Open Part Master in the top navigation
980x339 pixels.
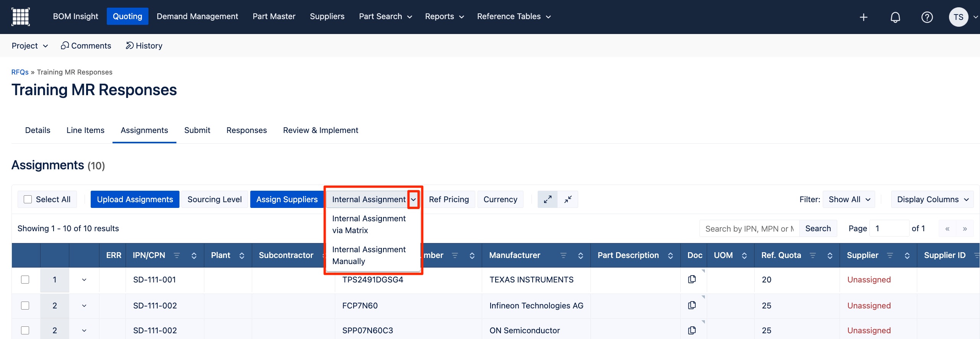[x=274, y=16]
